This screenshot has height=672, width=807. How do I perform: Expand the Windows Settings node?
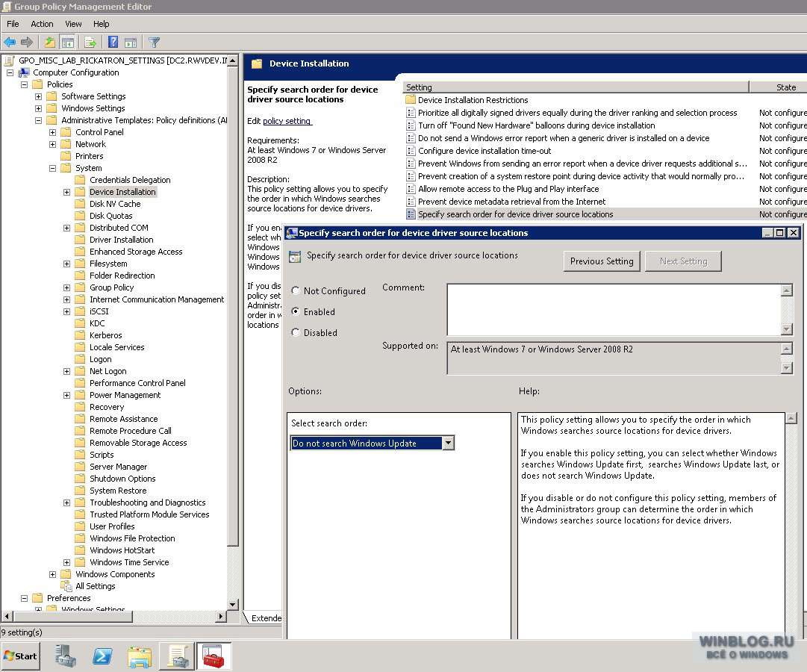(x=38, y=108)
